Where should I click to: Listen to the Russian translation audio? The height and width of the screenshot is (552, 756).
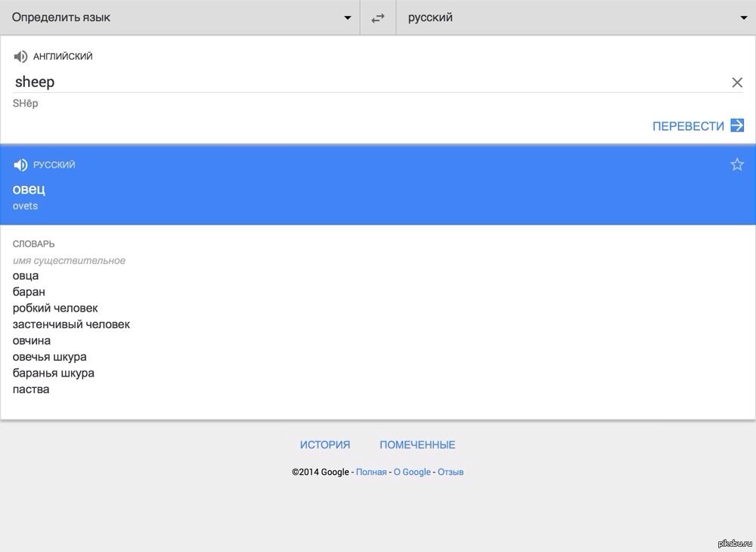coord(20,166)
